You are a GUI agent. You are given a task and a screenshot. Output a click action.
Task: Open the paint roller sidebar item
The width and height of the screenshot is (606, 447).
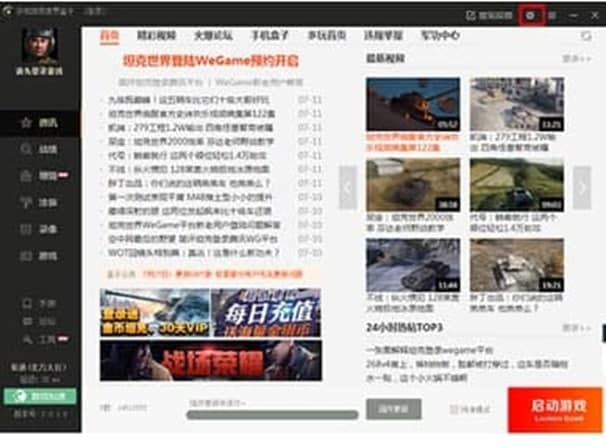(x=39, y=202)
